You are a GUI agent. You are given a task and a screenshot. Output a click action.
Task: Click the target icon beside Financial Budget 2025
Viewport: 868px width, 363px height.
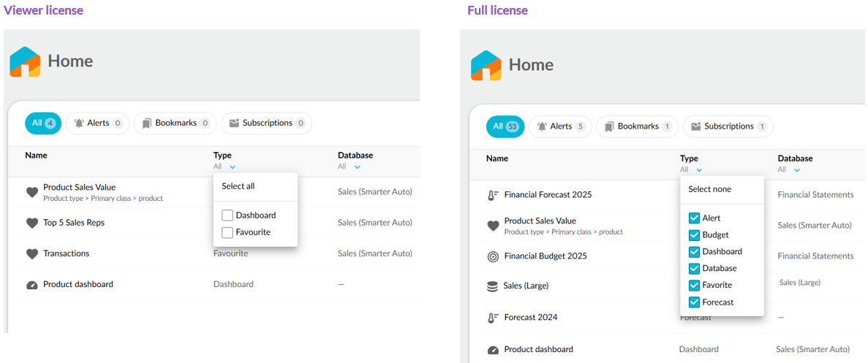(x=493, y=257)
